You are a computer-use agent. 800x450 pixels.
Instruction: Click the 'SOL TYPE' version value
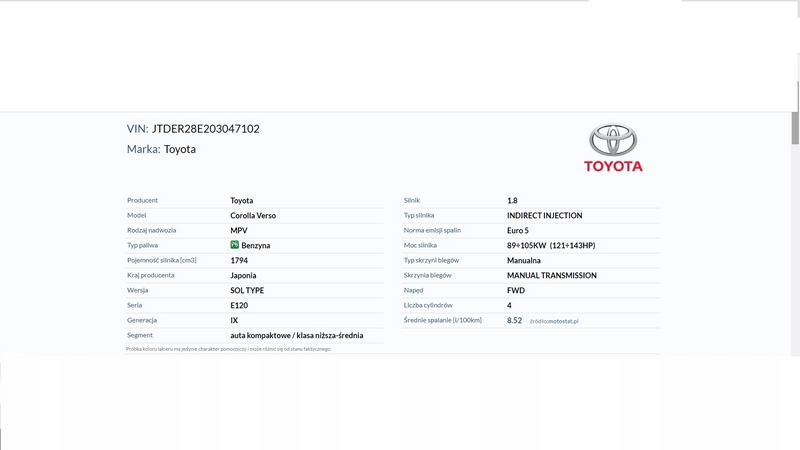(x=247, y=290)
